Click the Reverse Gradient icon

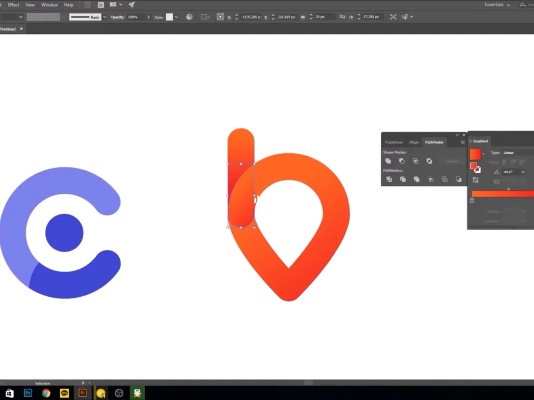[x=475, y=180]
